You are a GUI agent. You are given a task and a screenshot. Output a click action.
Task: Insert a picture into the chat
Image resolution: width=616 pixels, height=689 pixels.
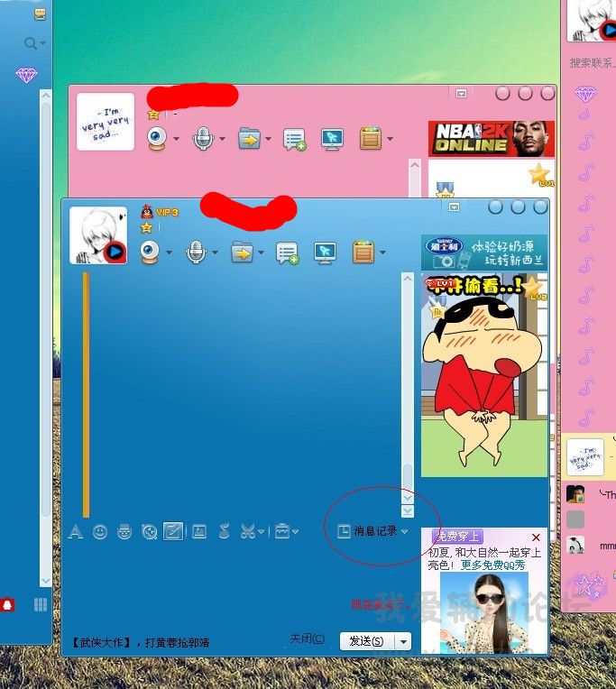point(199,532)
